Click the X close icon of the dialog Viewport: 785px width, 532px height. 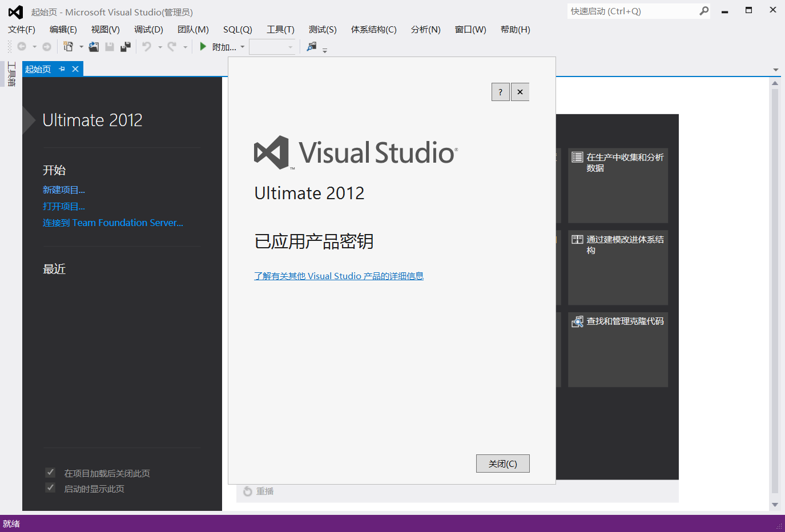520,92
